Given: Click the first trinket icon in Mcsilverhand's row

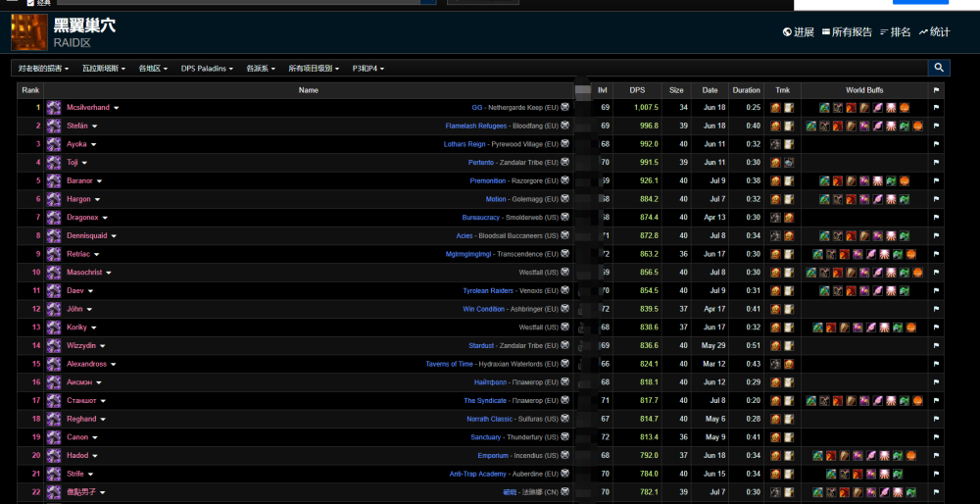Looking at the screenshot, I should click(x=775, y=108).
